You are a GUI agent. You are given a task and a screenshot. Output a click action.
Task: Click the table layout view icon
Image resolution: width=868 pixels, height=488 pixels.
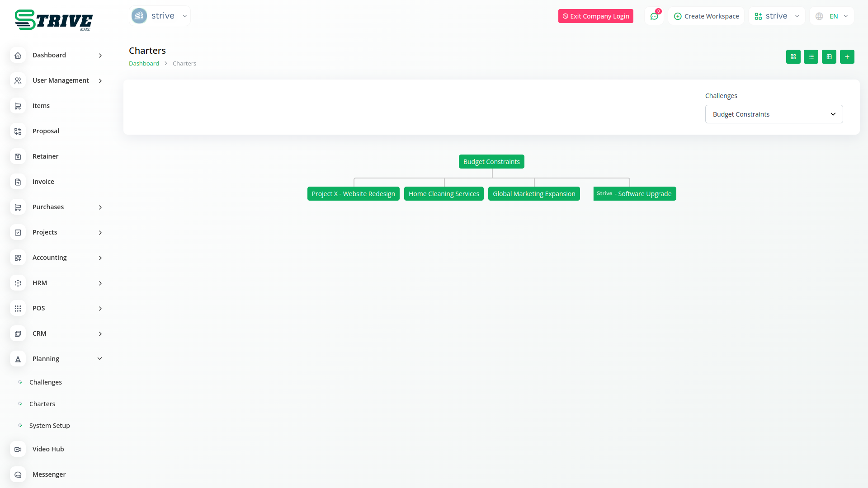[x=829, y=56]
